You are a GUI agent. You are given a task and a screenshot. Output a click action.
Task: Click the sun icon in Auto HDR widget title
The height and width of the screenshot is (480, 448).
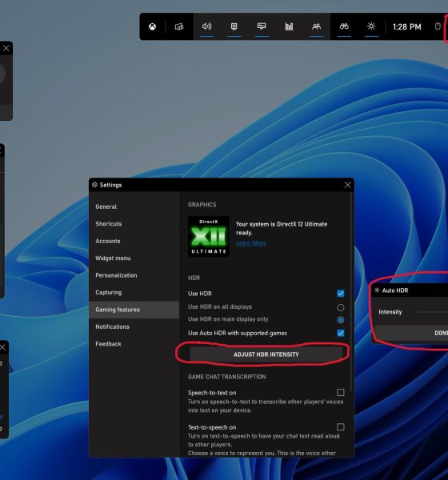(377, 290)
